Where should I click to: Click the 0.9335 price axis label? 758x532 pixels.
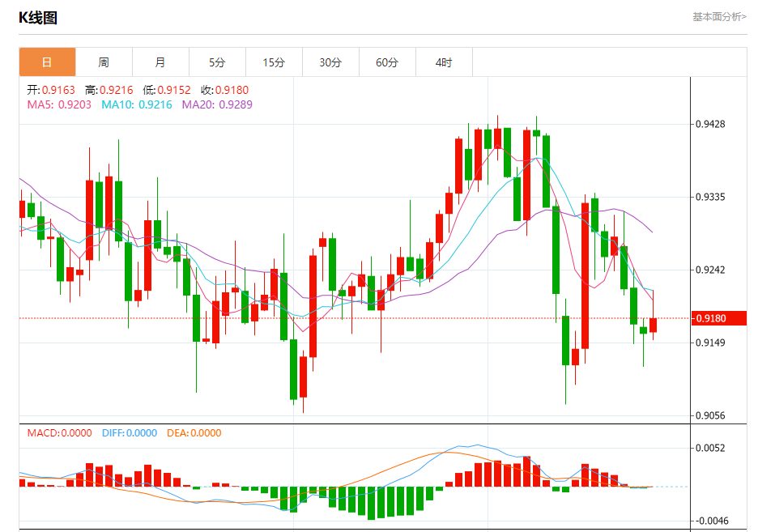point(710,197)
